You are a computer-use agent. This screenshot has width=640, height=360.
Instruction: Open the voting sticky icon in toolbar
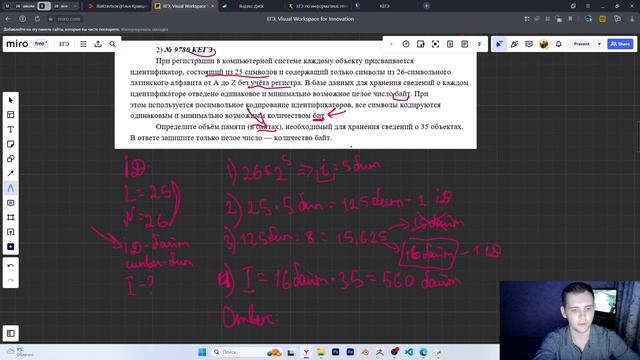pyautogui.click(x=420, y=44)
